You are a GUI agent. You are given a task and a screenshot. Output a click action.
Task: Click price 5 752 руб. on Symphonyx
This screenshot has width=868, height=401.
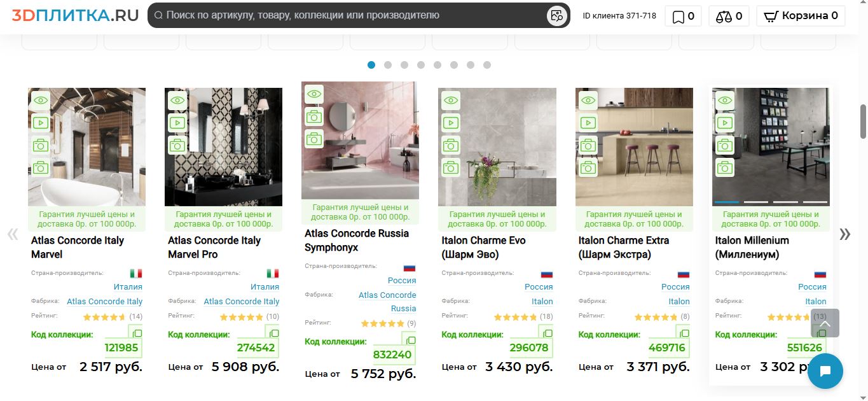383,374
